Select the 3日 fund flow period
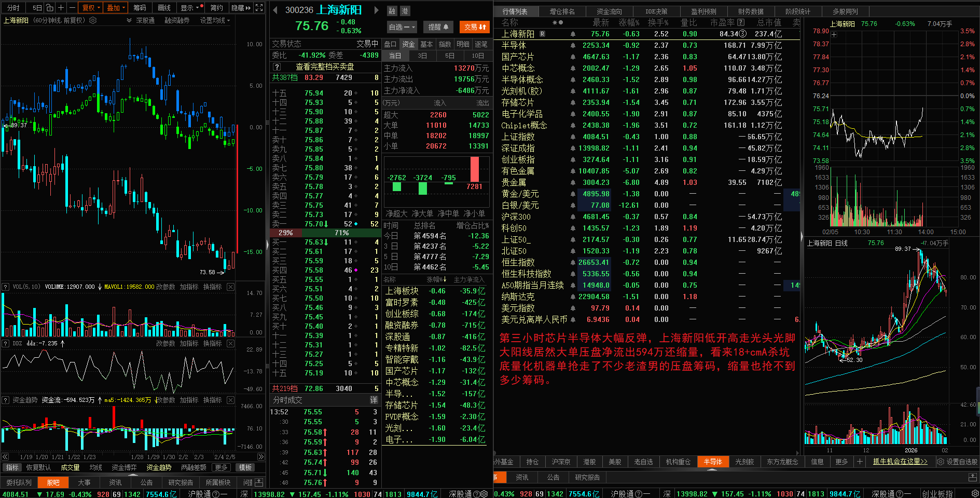Viewport: 980px width, 498px height. [x=422, y=56]
